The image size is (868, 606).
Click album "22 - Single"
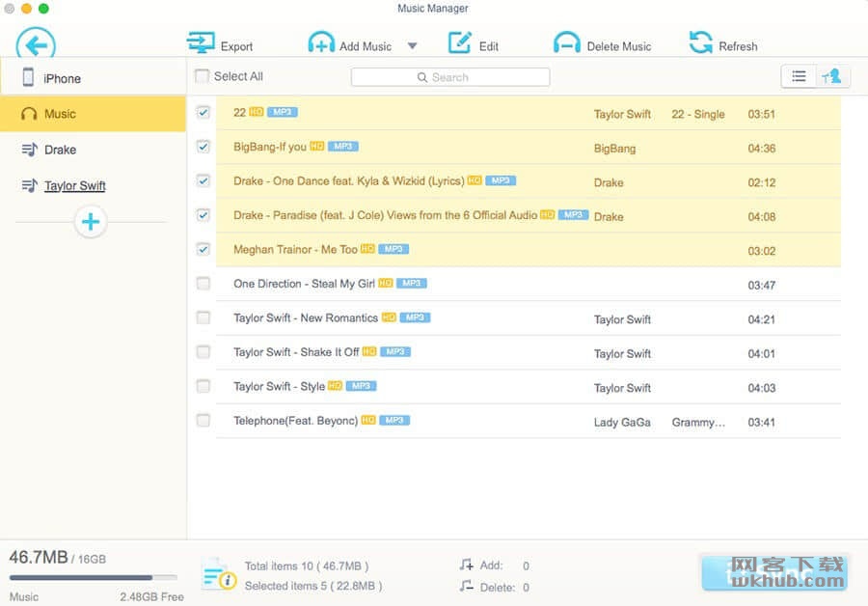tap(698, 114)
